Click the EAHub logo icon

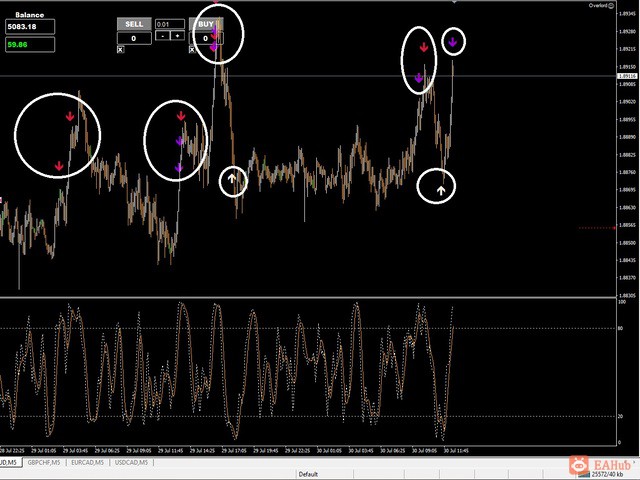pyautogui.click(x=578, y=464)
